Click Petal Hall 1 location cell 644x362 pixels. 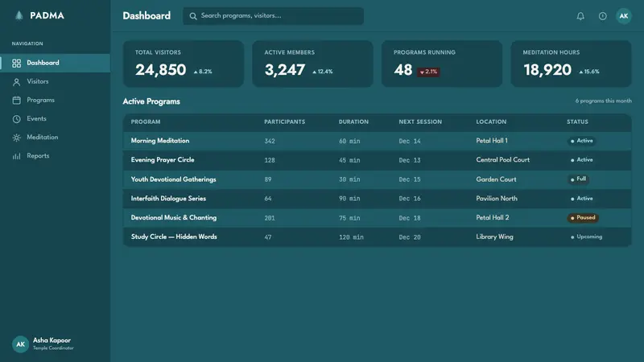click(492, 141)
